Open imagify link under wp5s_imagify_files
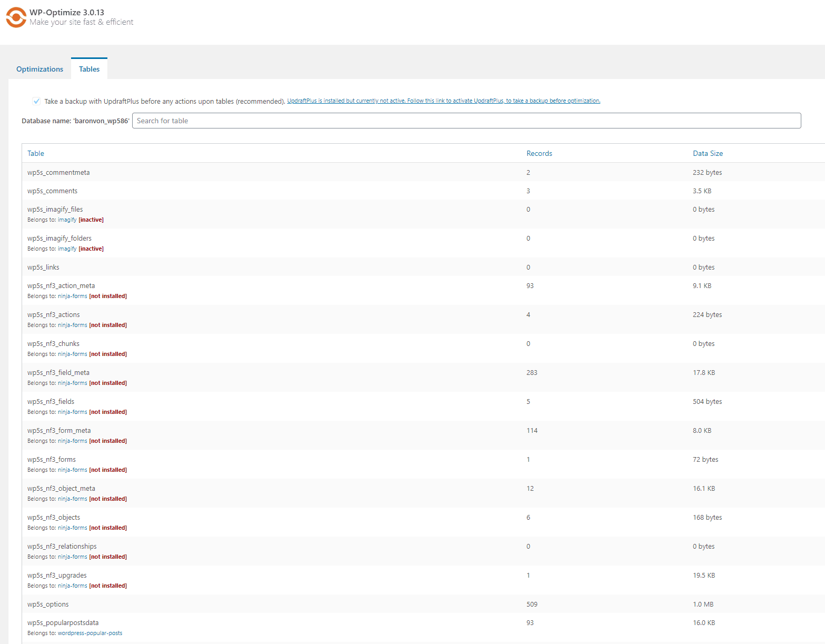The image size is (825, 644). click(67, 220)
